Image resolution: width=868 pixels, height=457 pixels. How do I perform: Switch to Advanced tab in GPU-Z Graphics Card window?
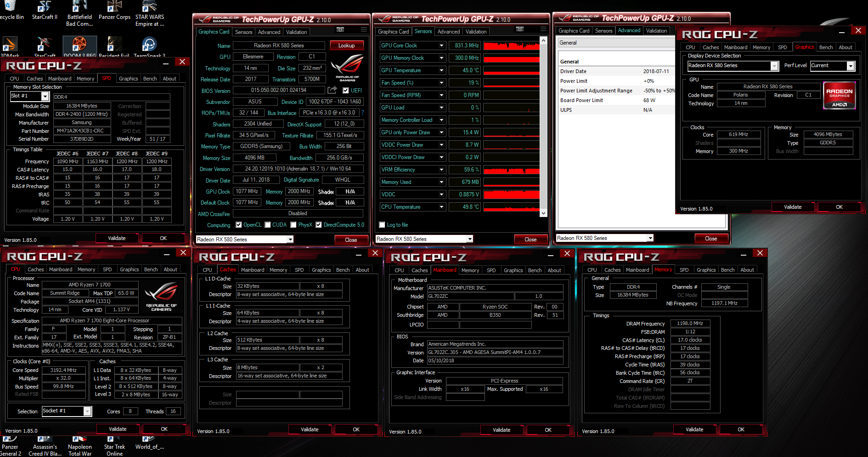(269, 32)
